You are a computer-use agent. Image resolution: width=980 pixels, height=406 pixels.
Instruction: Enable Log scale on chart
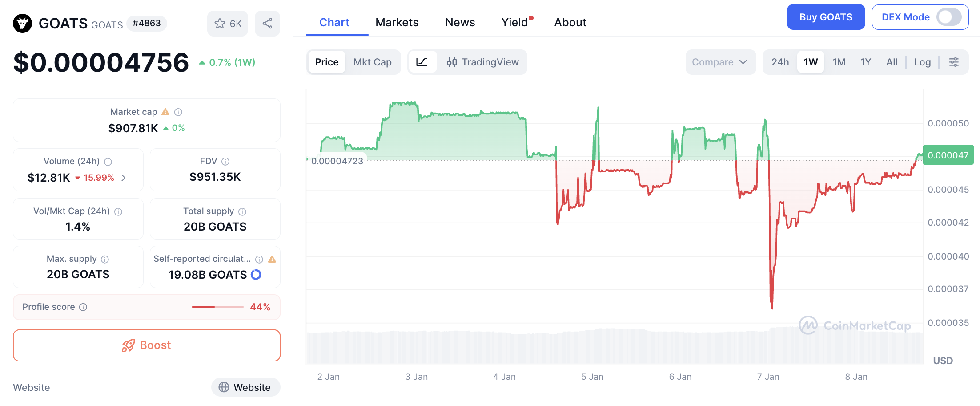922,62
